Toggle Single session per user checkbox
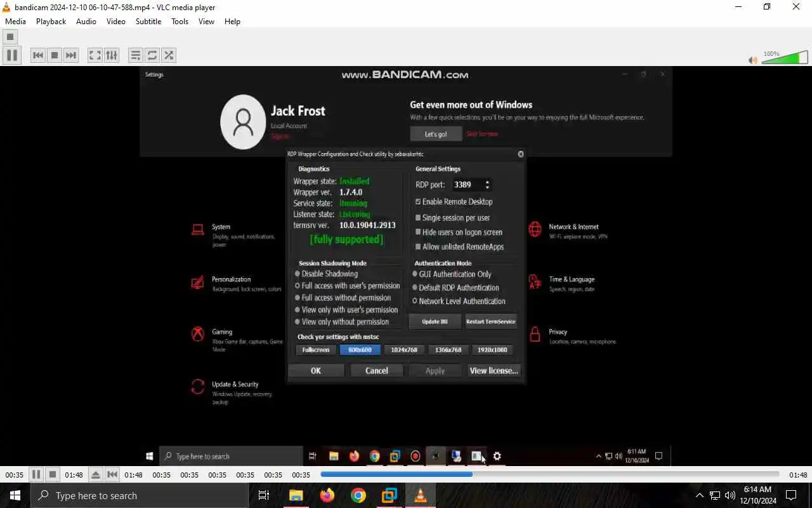Viewport: 812px width, 508px height. (418, 218)
